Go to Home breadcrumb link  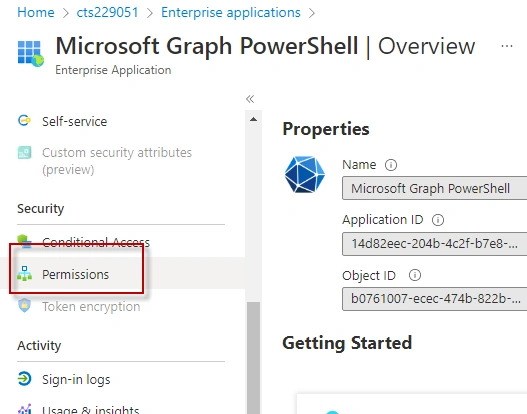[x=36, y=12]
